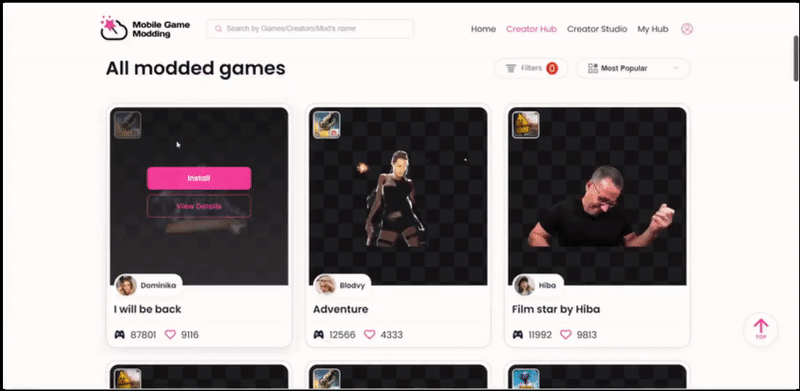Select My Hub in navigation
This screenshot has height=391, width=800.
tap(653, 29)
